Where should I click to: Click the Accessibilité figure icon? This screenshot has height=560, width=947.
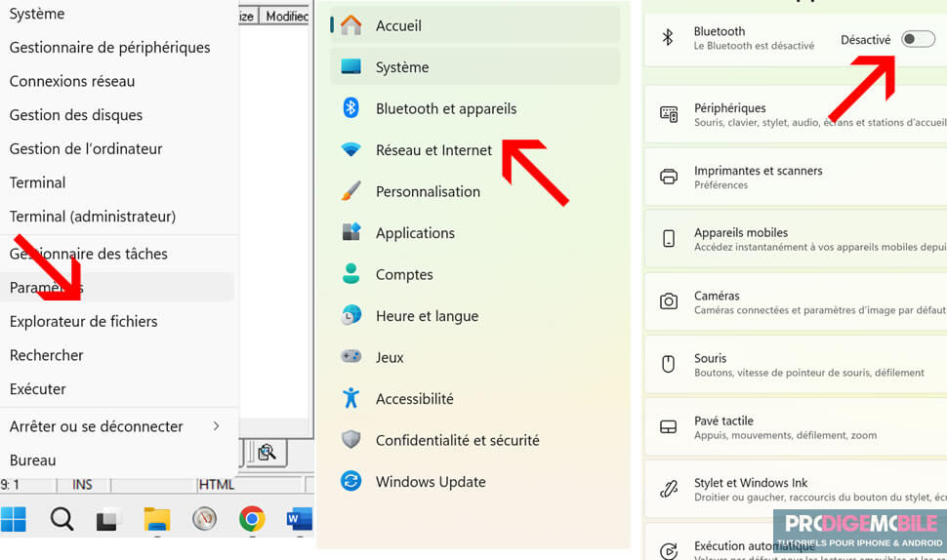350,398
